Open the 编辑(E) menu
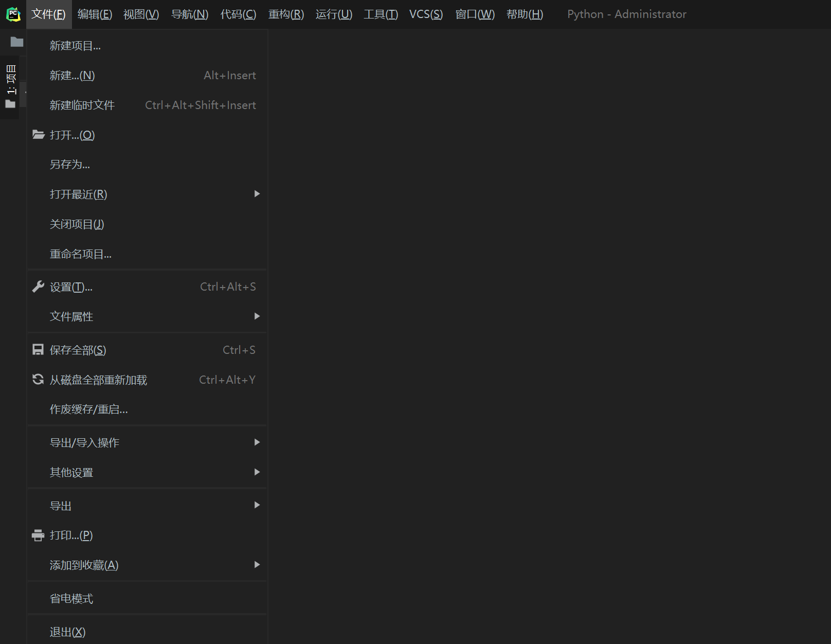The image size is (831, 644). point(95,14)
